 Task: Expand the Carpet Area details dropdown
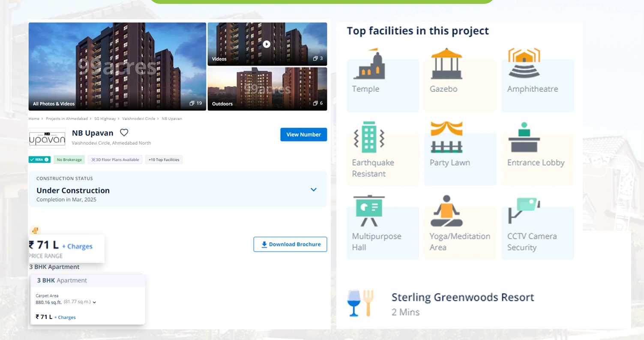click(x=95, y=302)
